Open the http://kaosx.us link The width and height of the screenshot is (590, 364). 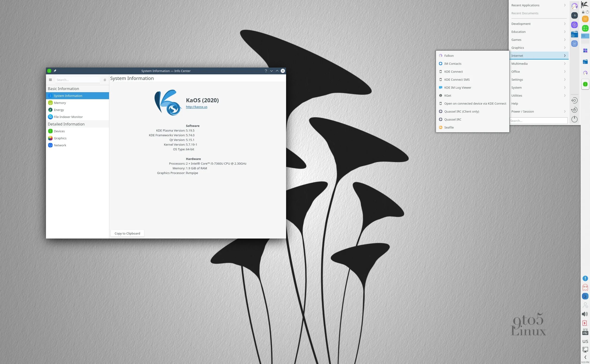point(197,107)
